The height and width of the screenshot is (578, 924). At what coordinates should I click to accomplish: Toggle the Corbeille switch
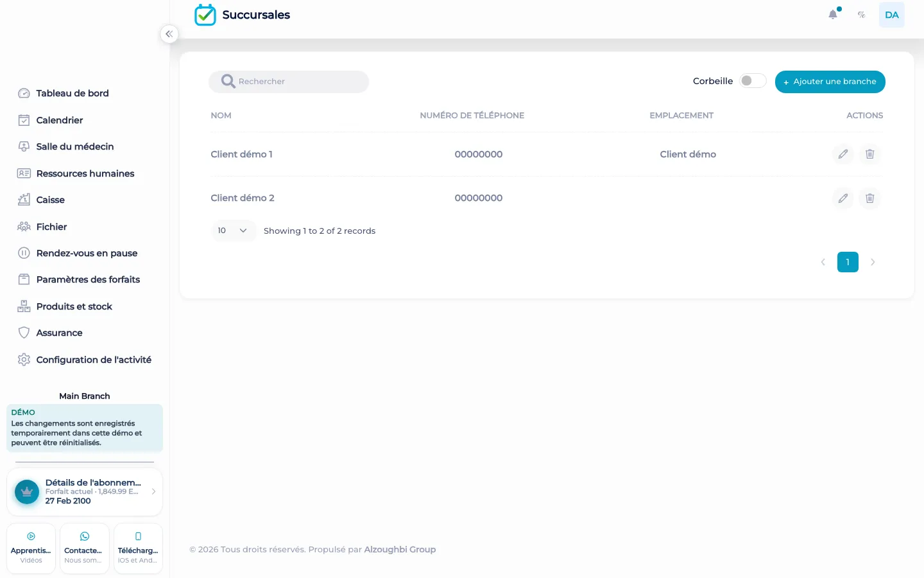[752, 81]
